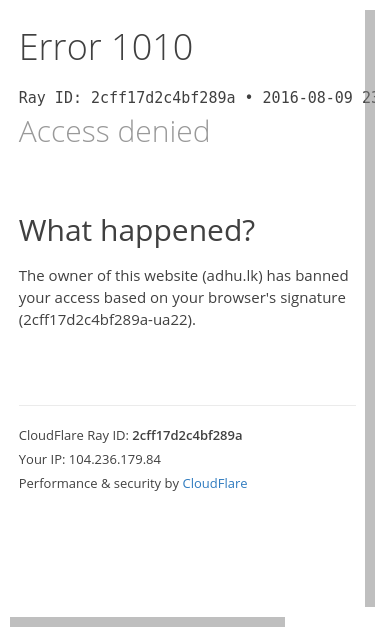Click the "Access denied" subheading
375x627 pixels.
click(114, 131)
